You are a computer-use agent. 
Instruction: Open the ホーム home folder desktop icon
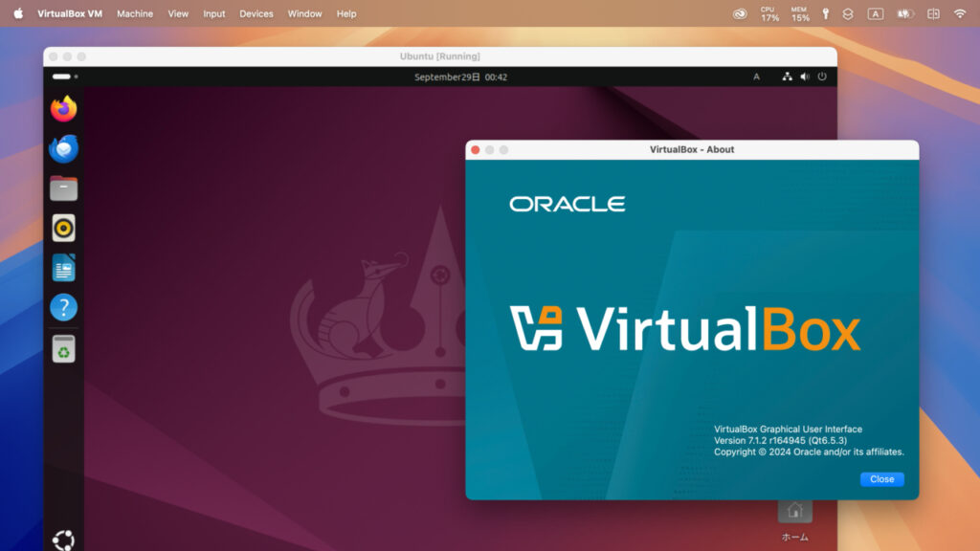[x=795, y=521]
